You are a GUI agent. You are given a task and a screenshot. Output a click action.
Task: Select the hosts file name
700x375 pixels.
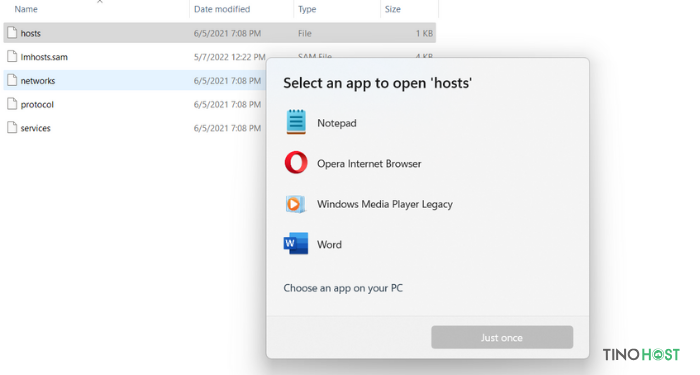pos(30,33)
